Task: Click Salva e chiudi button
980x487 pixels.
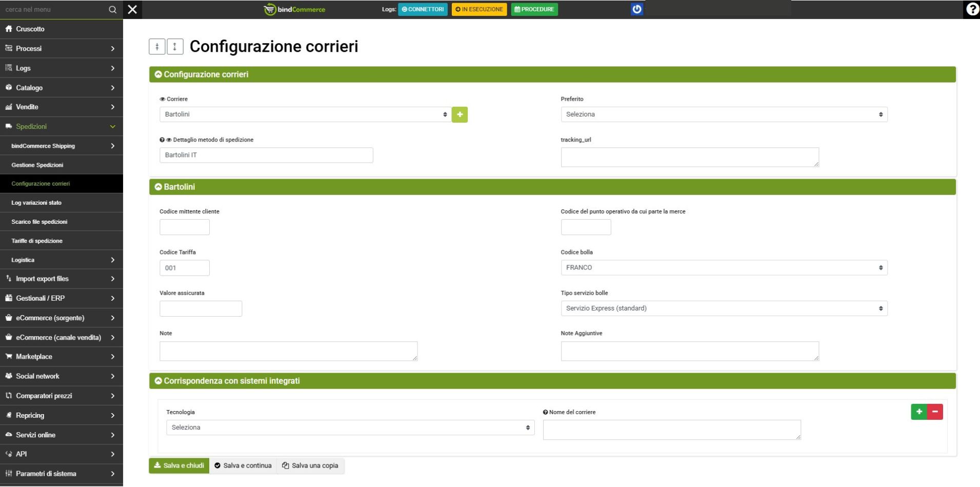Action: pyautogui.click(x=179, y=465)
